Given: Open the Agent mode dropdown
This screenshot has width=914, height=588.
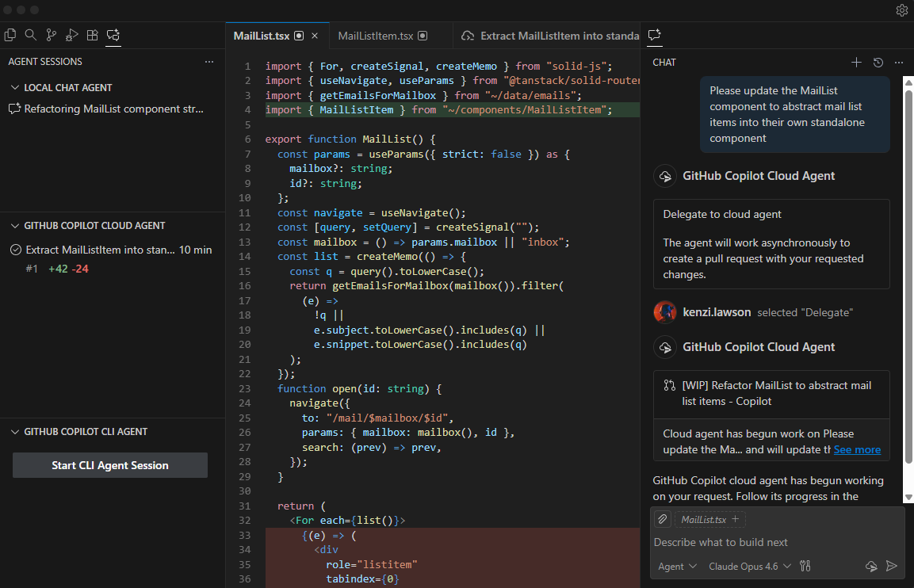Looking at the screenshot, I should coord(676,566).
